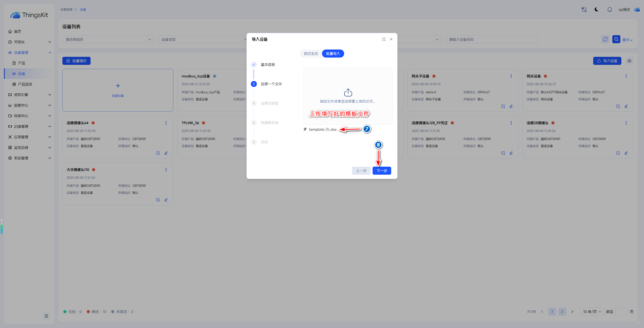Screen dimensions: 644x328
Task: Click the upload icon in drop area
Action: 348,92
